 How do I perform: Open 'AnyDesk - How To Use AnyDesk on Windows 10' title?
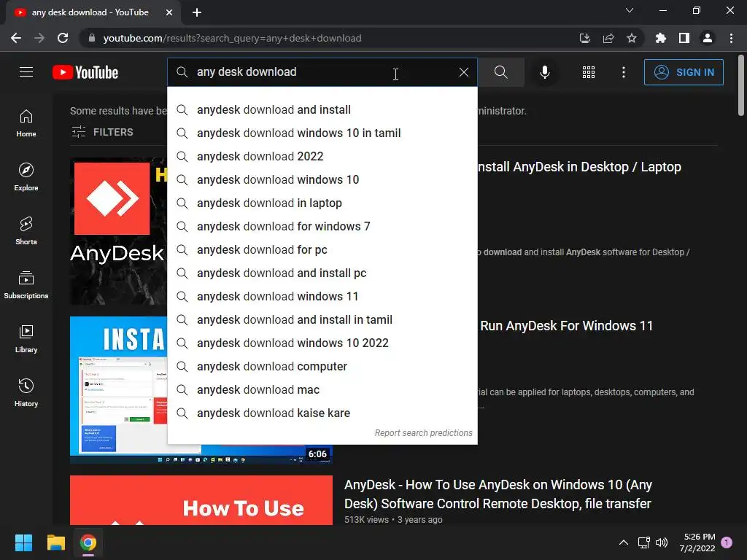498,494
